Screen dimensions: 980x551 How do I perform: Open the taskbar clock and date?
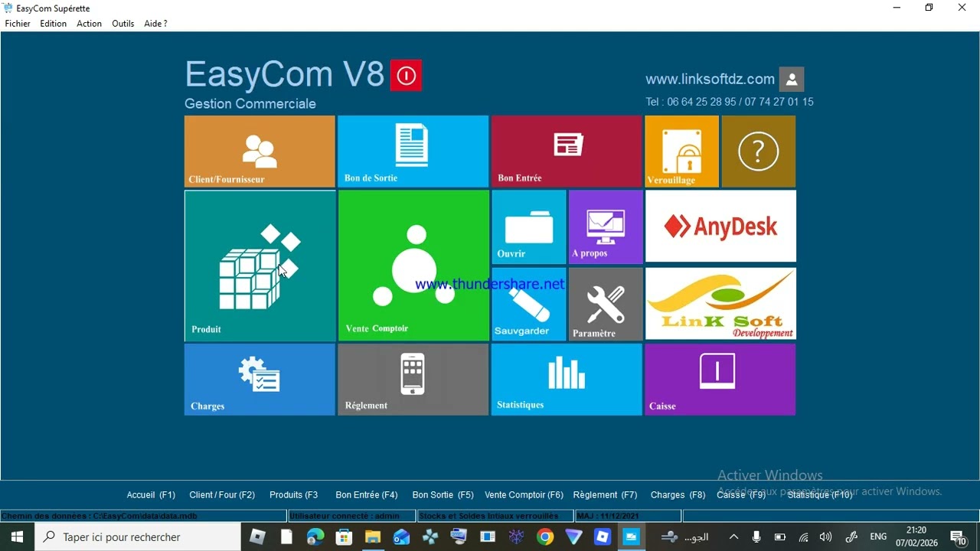[916, 536]
